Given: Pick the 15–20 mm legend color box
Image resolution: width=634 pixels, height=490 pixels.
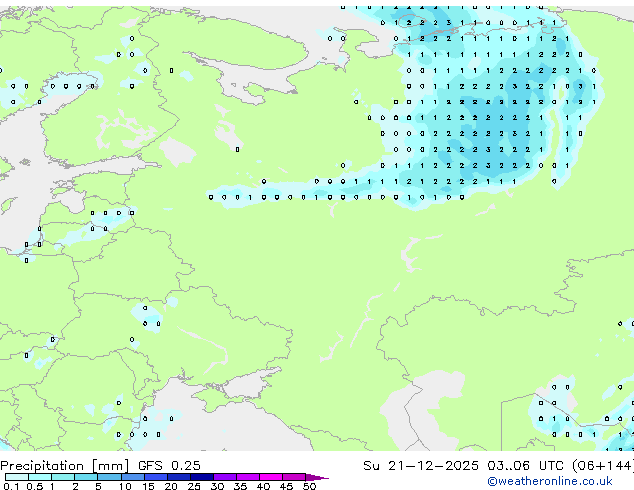Looking at the screenshot, I should coord(156,477).
